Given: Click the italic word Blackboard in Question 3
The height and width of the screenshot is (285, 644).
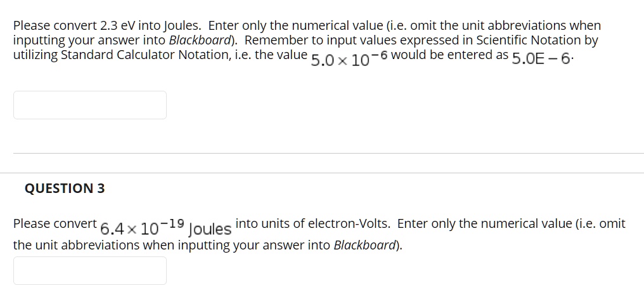Looking at the screenshot, I should click(x=365, y=246).
